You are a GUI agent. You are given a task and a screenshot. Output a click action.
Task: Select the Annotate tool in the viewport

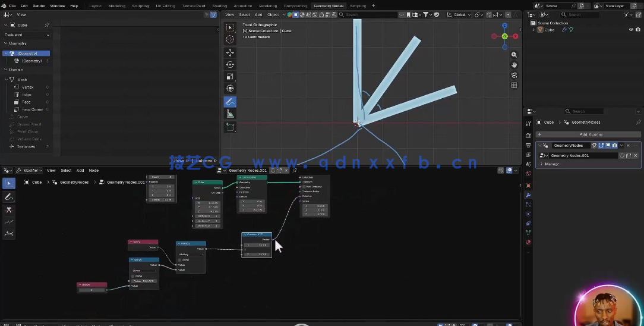(x=230, y=102)
